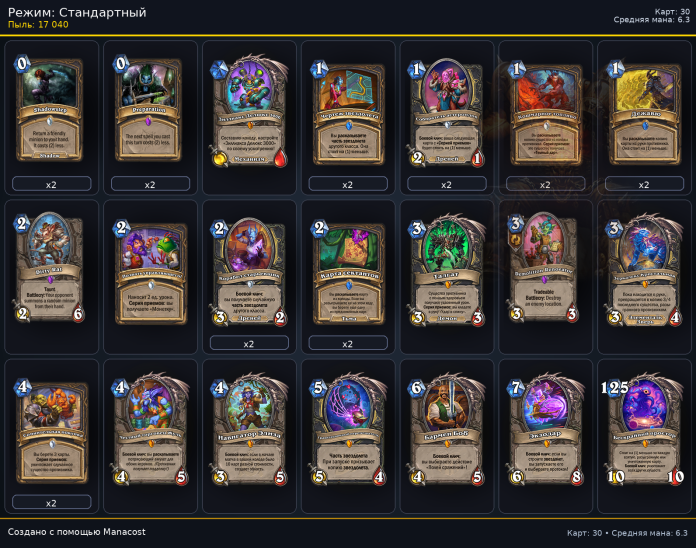Screen dimensions: 696x548
Task: Click x2 button under Дежавю card
Action: [644, 184]
